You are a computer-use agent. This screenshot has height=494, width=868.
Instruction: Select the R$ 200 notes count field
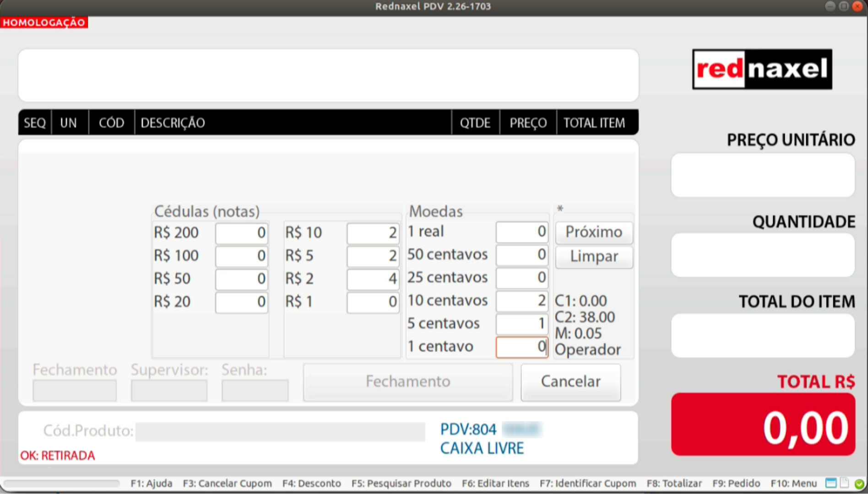coord(242,233)
